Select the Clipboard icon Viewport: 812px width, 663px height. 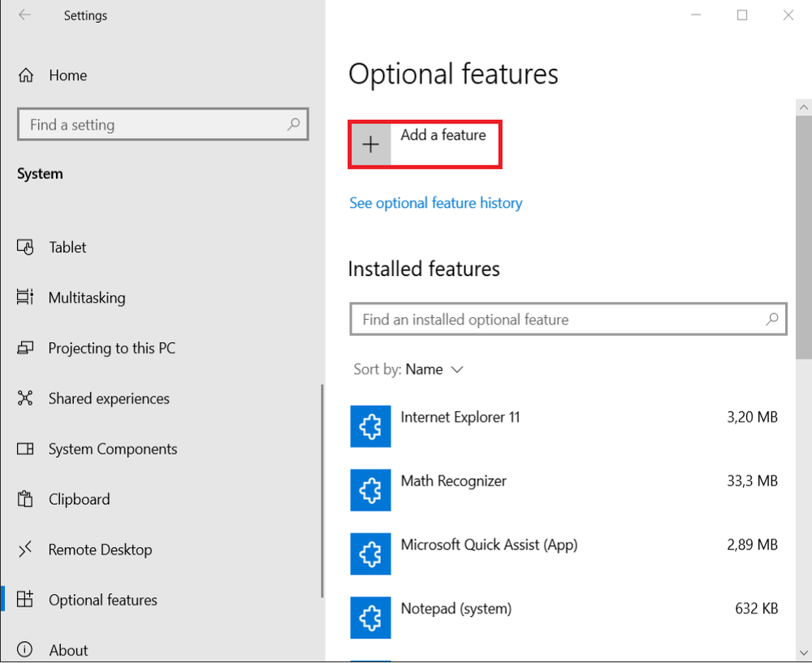tap(25, 499)
